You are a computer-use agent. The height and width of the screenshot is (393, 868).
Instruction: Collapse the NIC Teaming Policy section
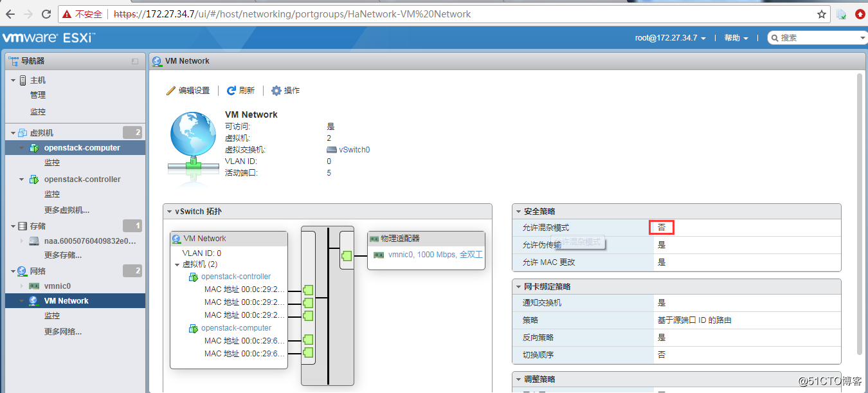[x=518, y=287]
